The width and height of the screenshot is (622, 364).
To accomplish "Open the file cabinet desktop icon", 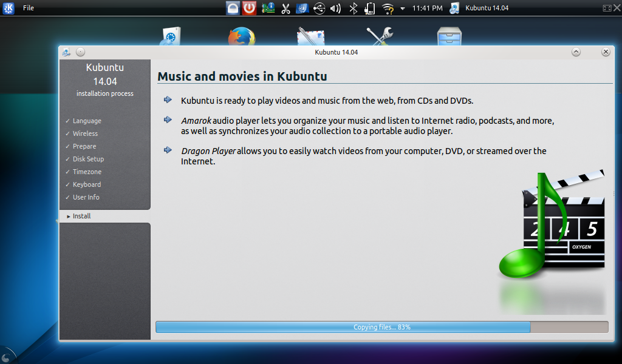I will (x=449, y=36).
